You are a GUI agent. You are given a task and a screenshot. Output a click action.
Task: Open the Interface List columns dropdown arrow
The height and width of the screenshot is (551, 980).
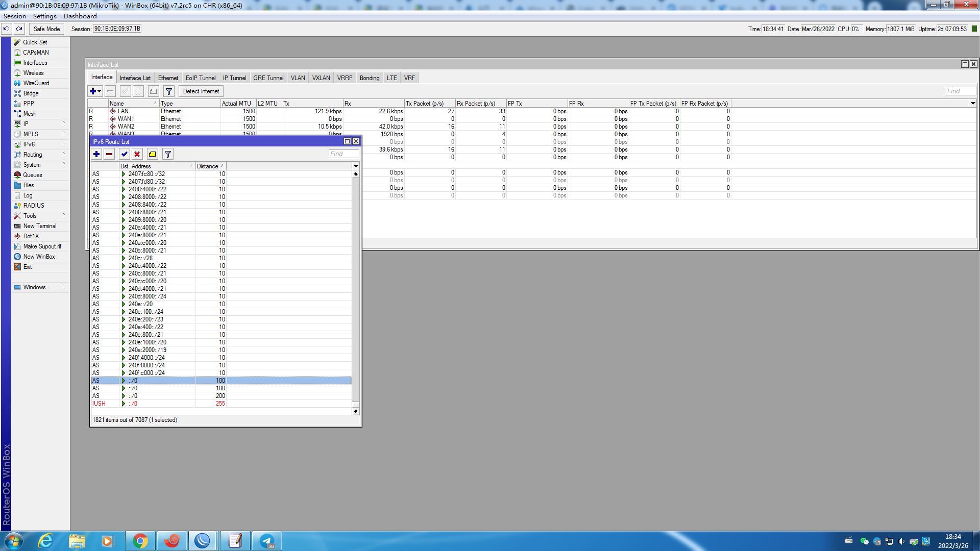pyautogui.click(x=973, y=104)
